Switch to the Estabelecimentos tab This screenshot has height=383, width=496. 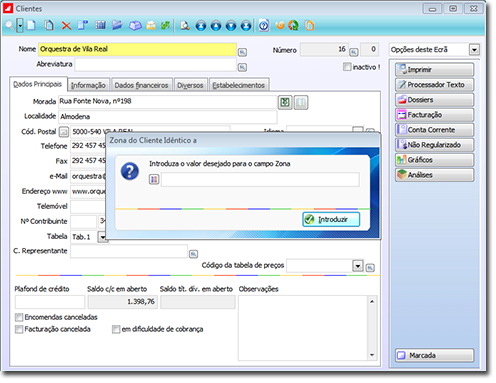pyautogui.click(x=239, y=85)
